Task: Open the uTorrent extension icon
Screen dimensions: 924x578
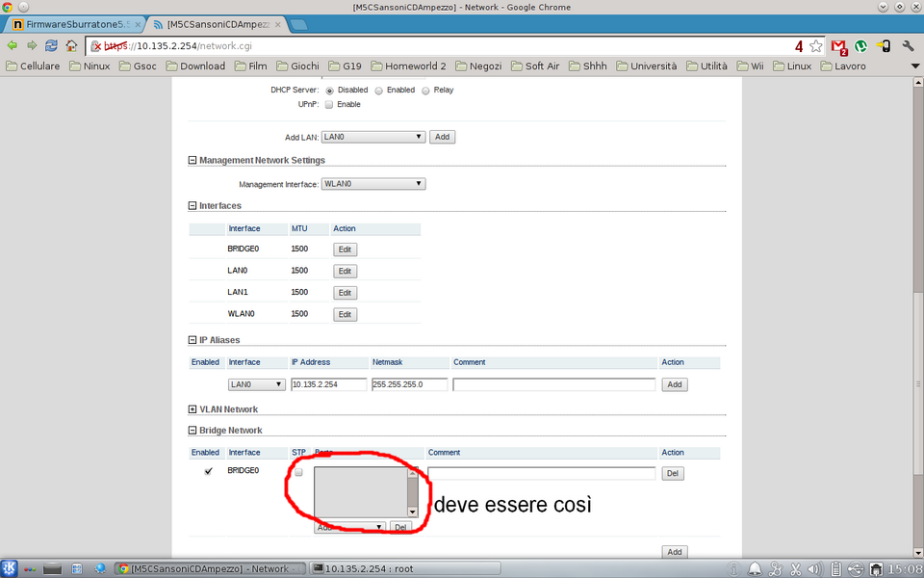Action: click(x=861, y=45)
